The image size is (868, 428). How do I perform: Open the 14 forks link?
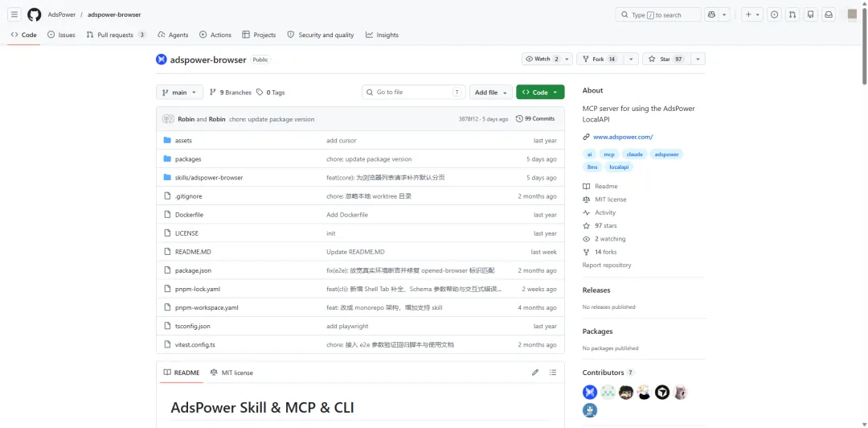[x=606, y=253]
